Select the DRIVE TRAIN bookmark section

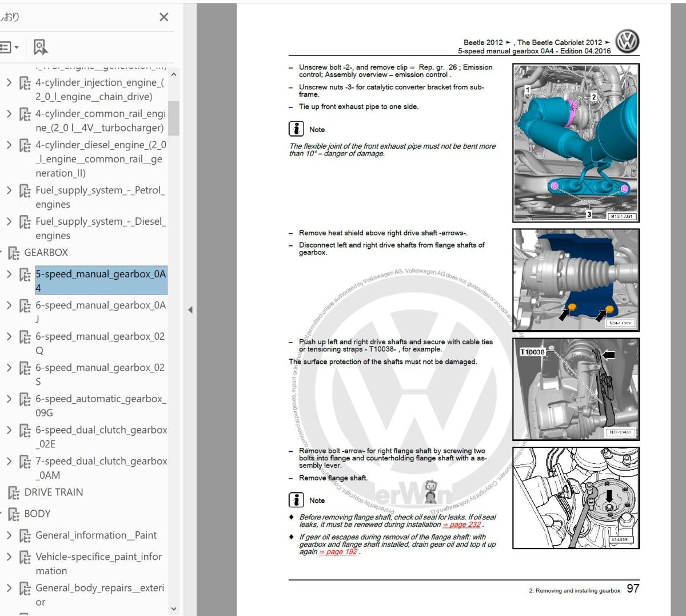(x=54, y=492)
